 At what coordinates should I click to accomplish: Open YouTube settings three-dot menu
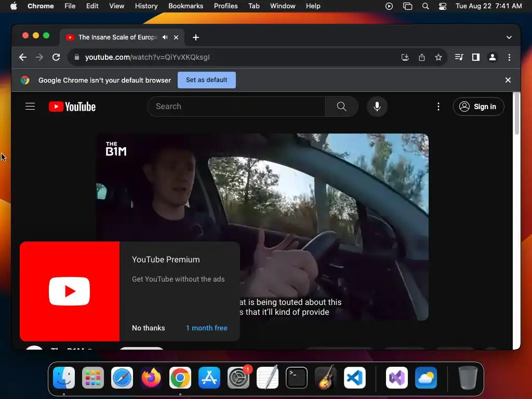pos(438,107)
